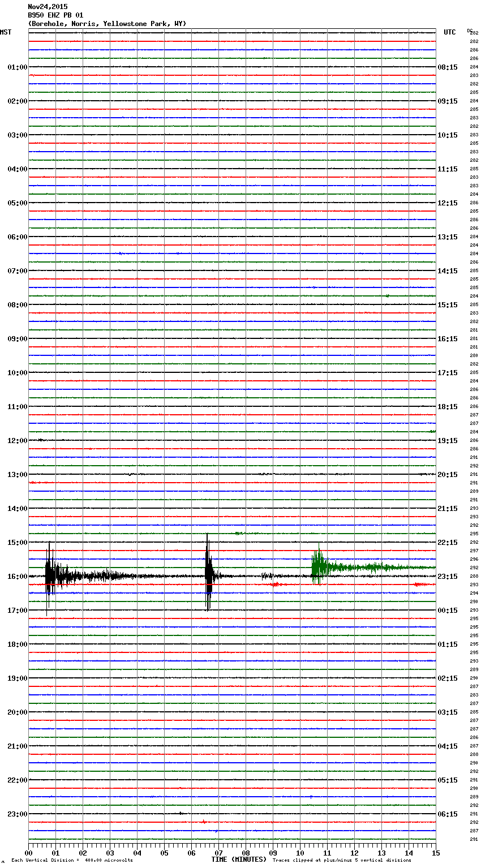Click the 20:15 UTC time label
The height and width of the screenshot is (868, 481).
point(448,475)
